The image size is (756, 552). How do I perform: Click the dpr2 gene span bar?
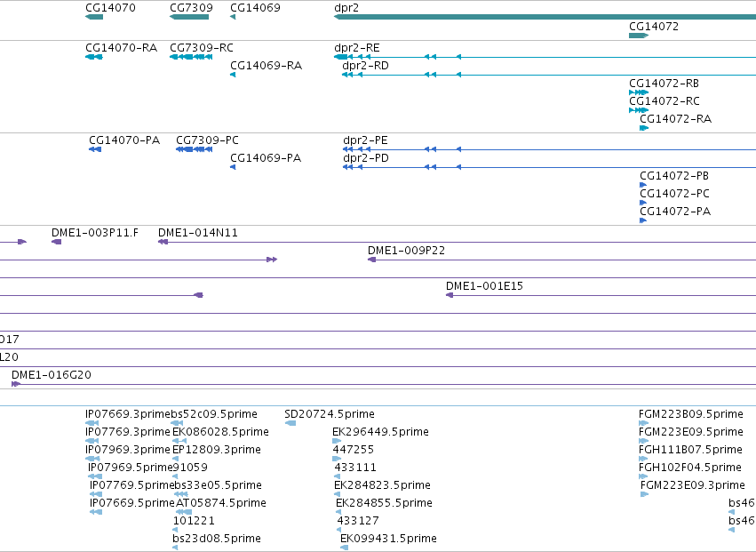545,17
